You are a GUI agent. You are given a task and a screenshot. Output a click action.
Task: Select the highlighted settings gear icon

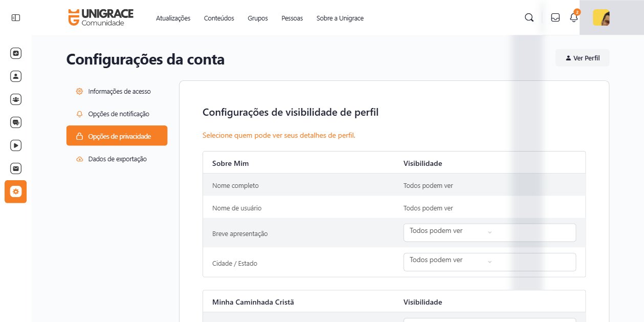coord(15,191)
